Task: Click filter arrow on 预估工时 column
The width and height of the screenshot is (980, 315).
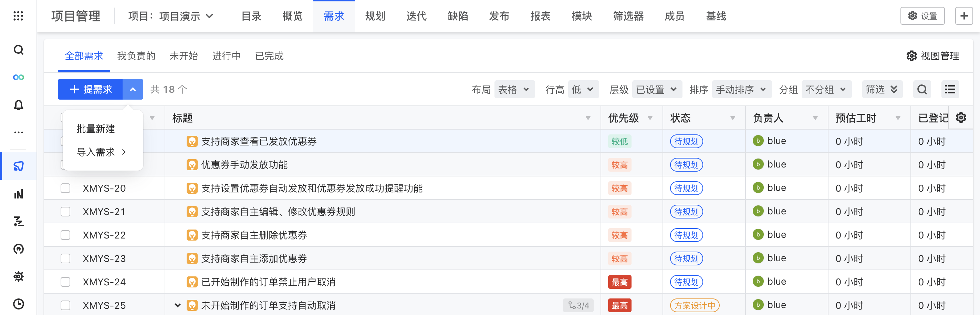Action: pos(898,118)
